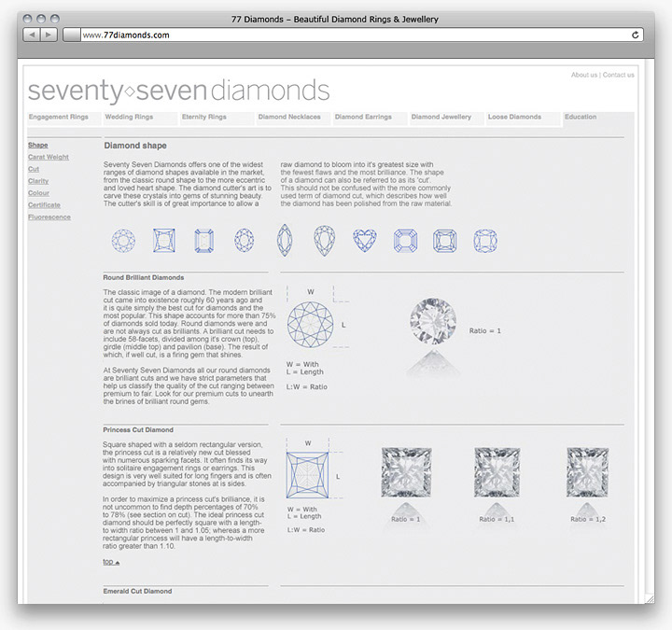Click the browser back arrow button

[32, 35]
